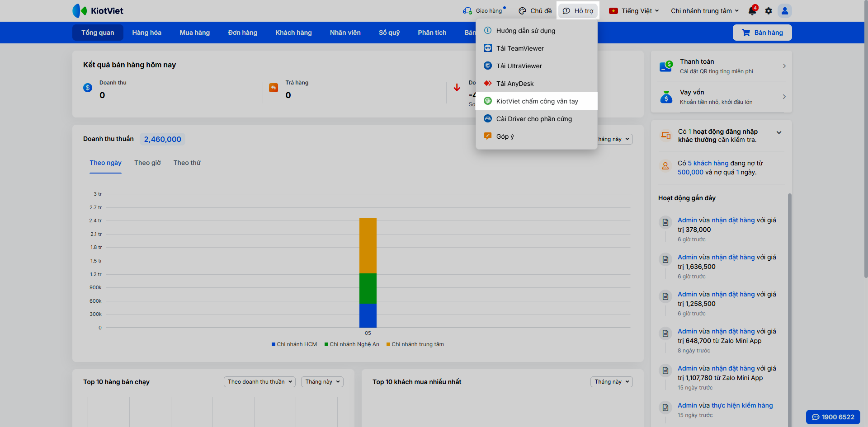Click the UltraViewer icon in support menu
Viewport: 868px width, 427px height.
click(488, 66)
